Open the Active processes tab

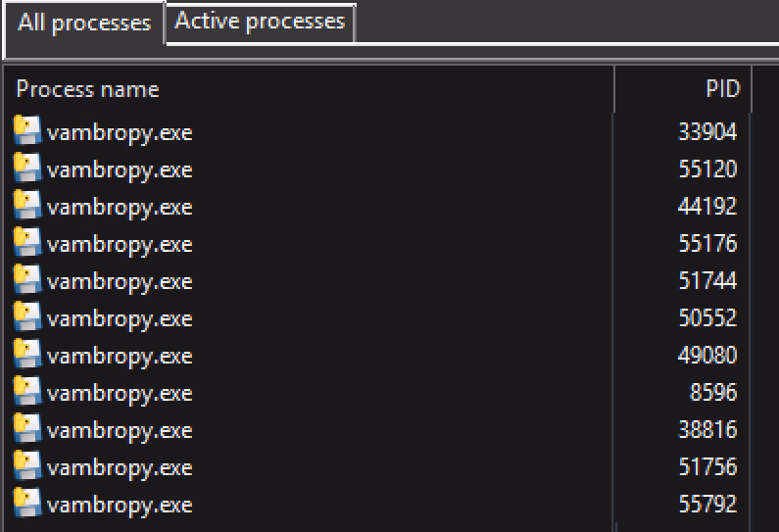coord(260,22)
